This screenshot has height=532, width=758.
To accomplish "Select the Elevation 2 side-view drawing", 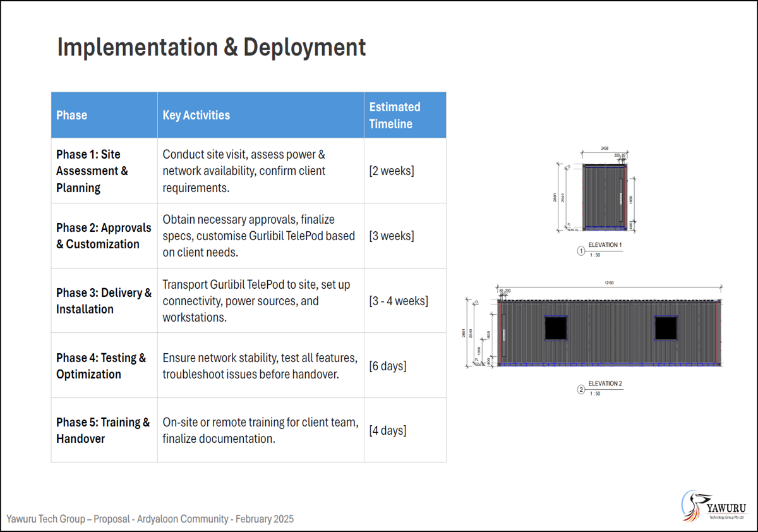I will [x=609, y=332].
